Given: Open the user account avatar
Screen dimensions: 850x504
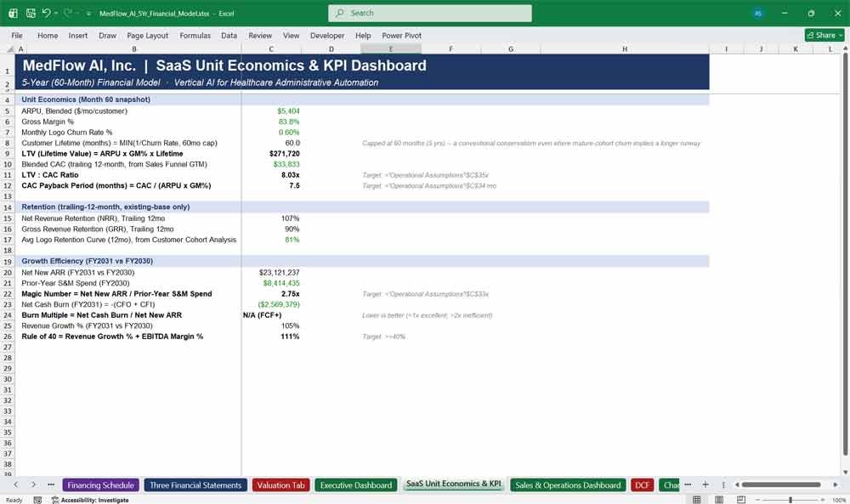Looking at the screenshot, I should tap(758, 14).
